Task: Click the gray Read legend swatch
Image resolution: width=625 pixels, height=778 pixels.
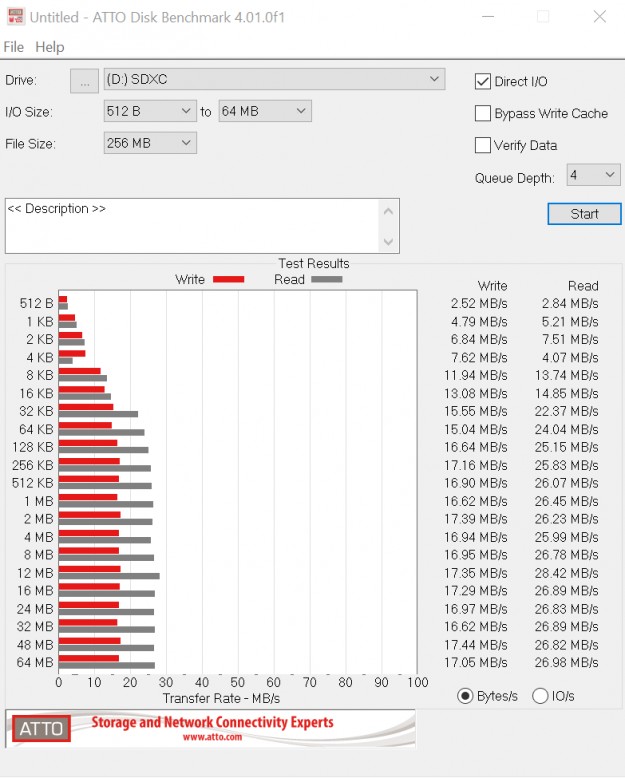Action: (x=326, y=280)
